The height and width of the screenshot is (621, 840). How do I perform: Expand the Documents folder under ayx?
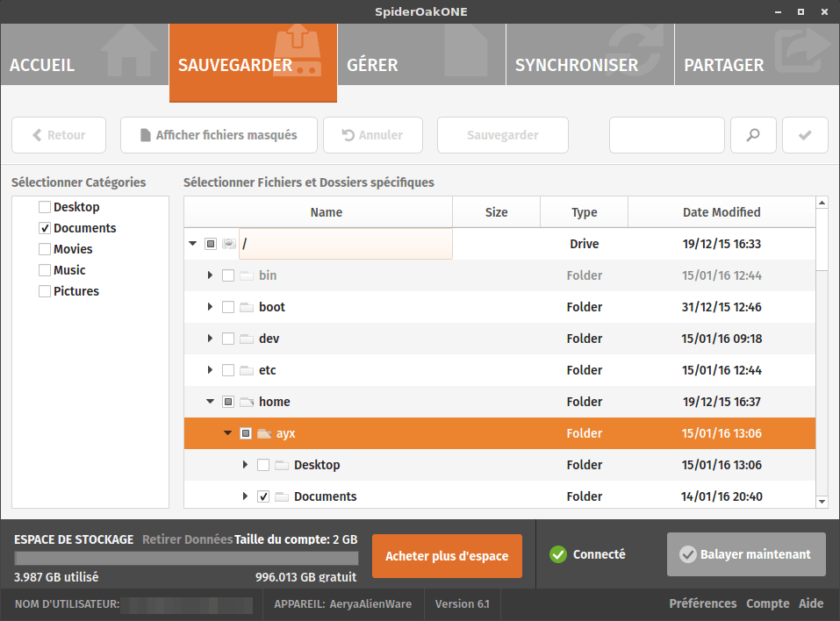[245, 496]
